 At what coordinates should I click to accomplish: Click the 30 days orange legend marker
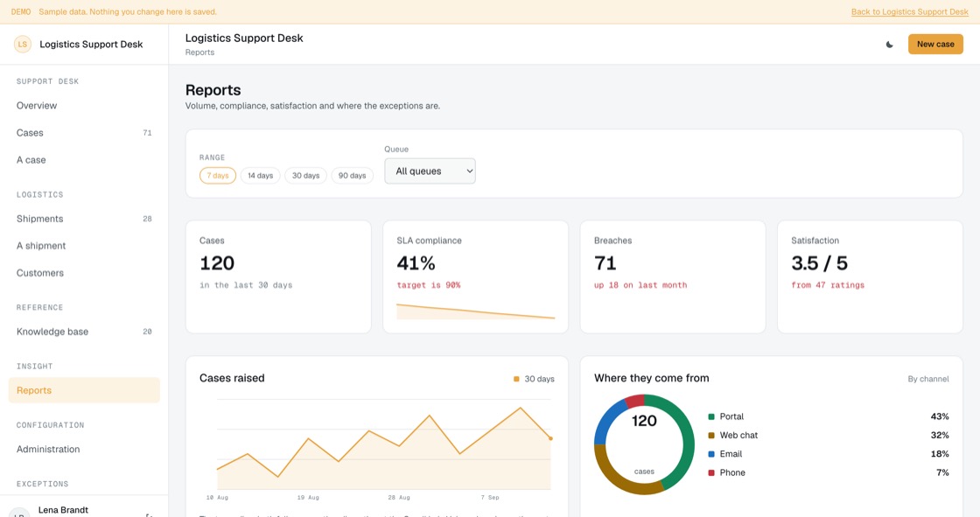(x=516, y=379)
